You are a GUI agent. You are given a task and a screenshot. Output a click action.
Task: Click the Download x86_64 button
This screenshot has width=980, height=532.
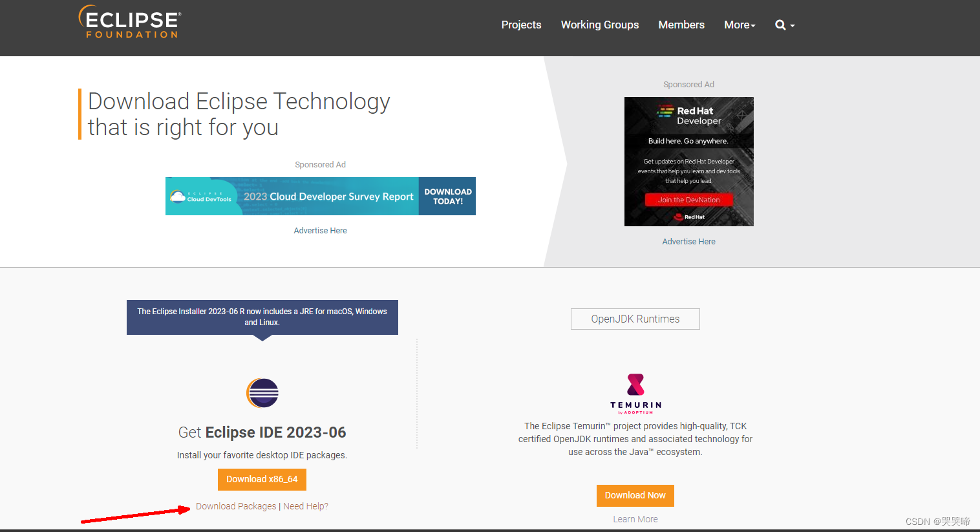point(262,480)
